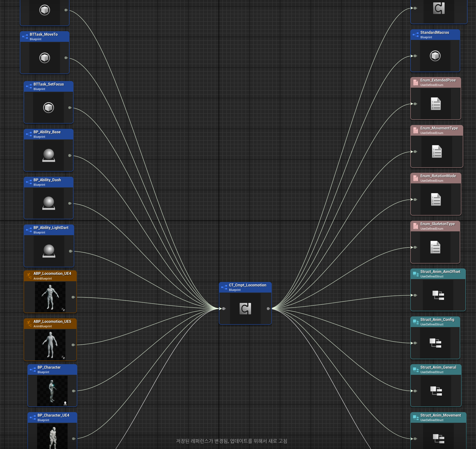Click BP_Ability_Dash output pin
Viewport: 476px width, 449px height.
pos(70,203)
